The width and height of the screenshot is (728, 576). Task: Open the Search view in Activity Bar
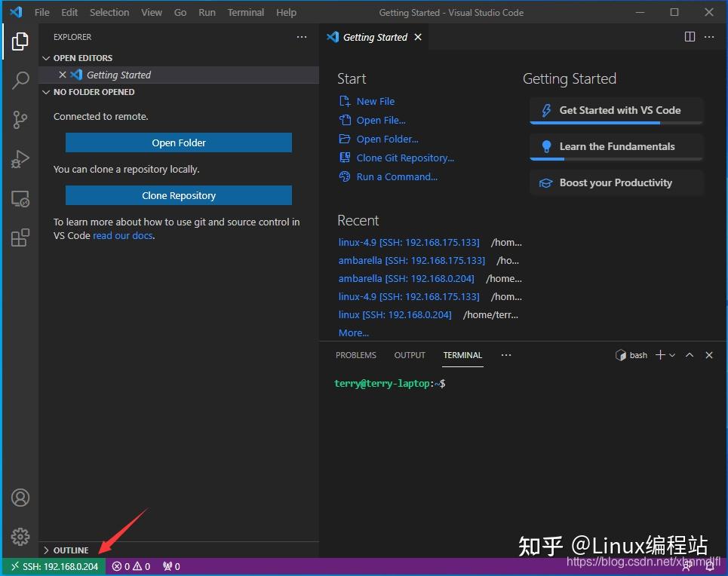click(20, 80)
